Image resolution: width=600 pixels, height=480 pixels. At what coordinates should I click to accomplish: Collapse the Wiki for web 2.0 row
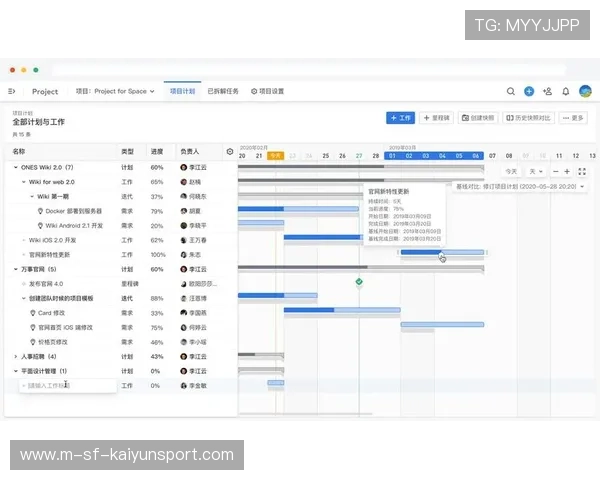pos(24,182)
